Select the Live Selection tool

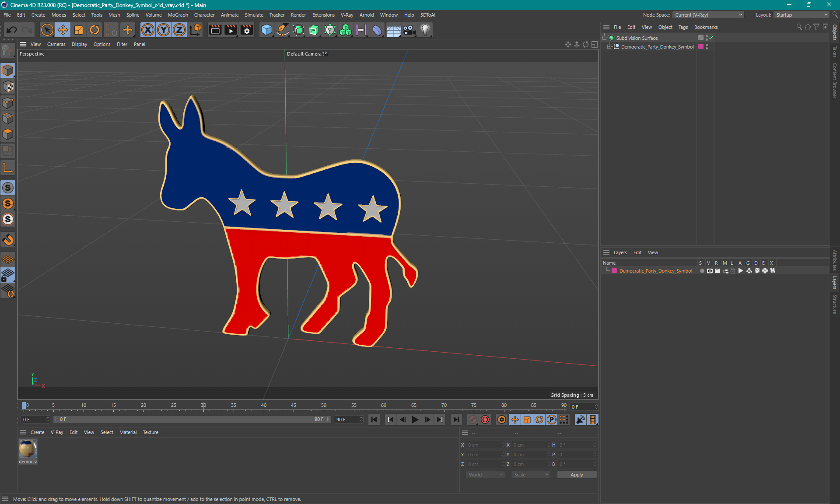tap(47, 30)
